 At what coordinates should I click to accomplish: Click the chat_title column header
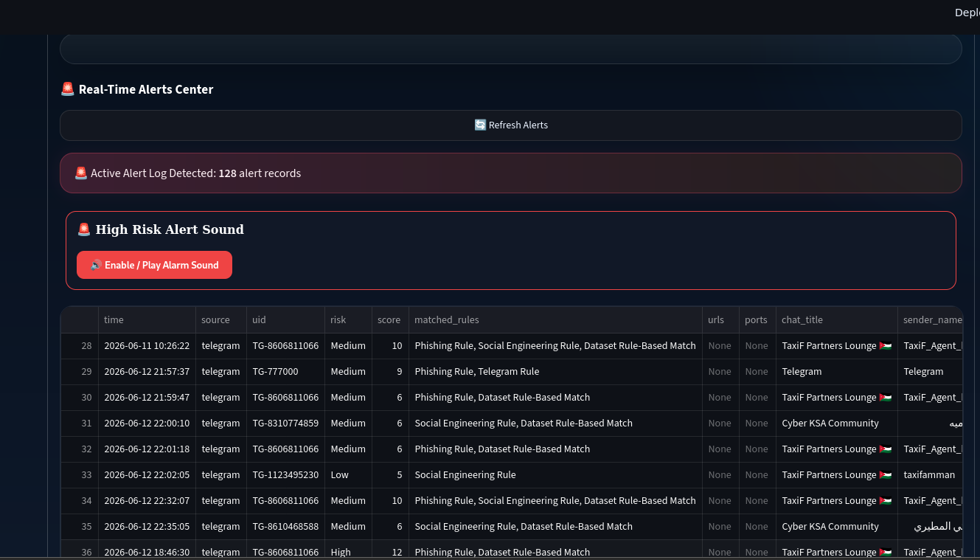pyautogui.click(x=836, y=319)
